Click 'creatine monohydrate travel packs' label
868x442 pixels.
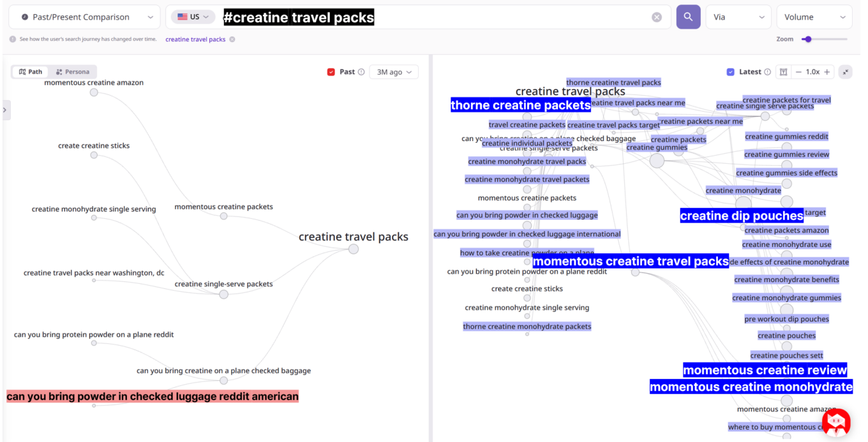[527, 161]
